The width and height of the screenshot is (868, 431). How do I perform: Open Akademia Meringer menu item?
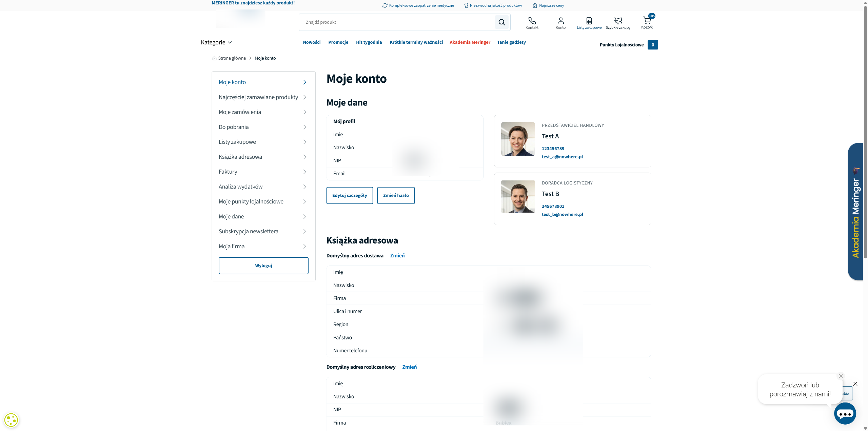(470, 42)
